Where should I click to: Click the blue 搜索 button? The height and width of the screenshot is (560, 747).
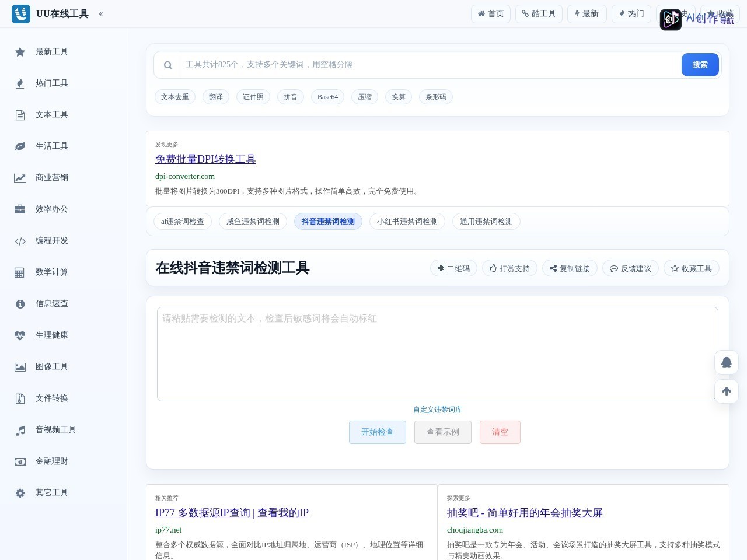pos(700,65)
